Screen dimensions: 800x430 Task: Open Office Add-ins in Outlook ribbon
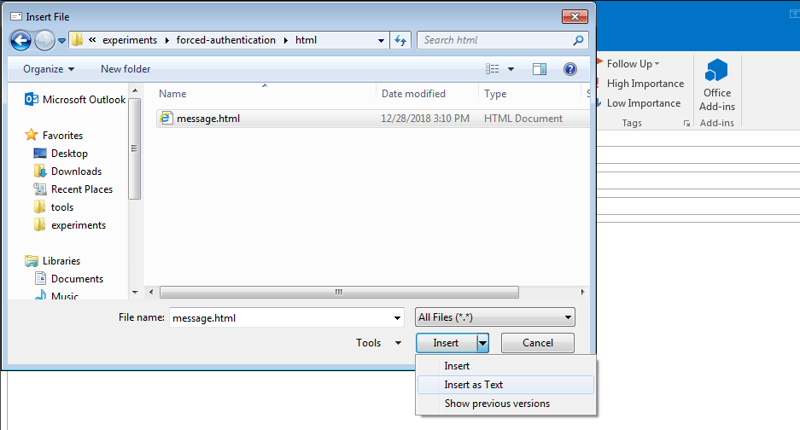pyautogui.click(x=717, y=85)
